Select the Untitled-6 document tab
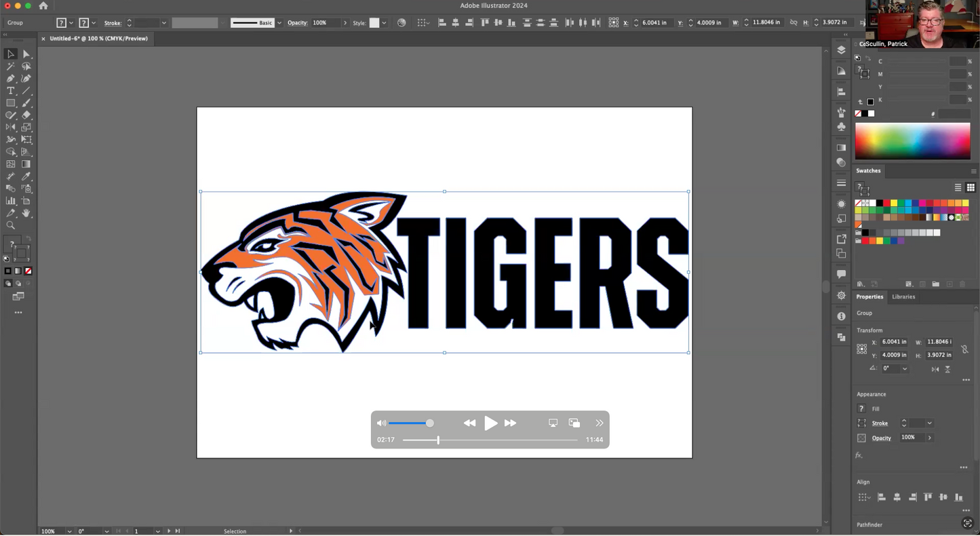The height and width of the screenshot is (536, 980). point(98,39)
